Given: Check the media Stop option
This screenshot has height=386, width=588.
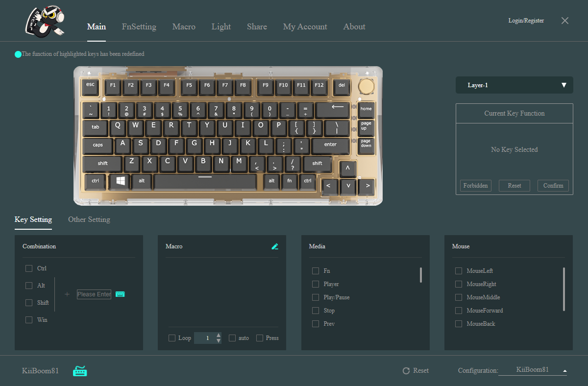Looking at the screenshot, I should (316, 311).
